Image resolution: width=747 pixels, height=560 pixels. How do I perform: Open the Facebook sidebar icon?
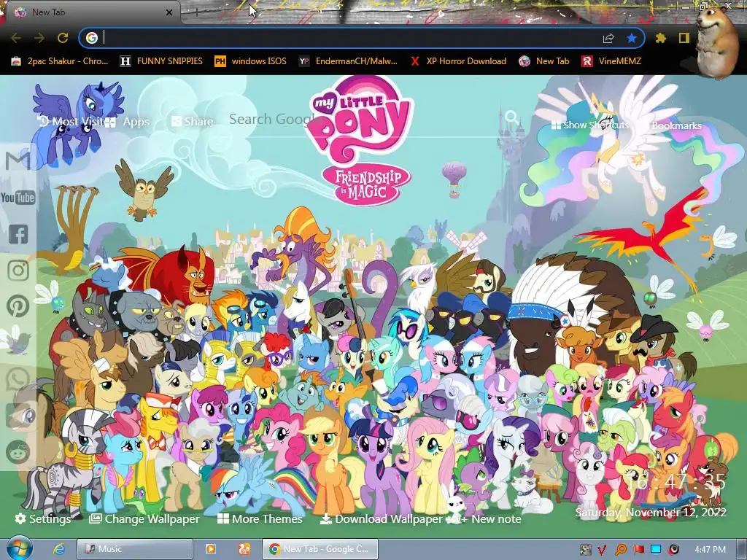tap(18, 234)
